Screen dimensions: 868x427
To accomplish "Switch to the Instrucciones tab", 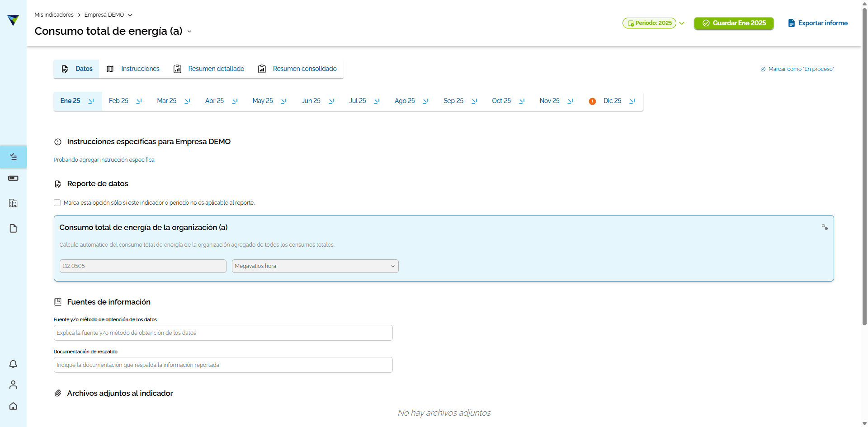I will click(133, 69).
